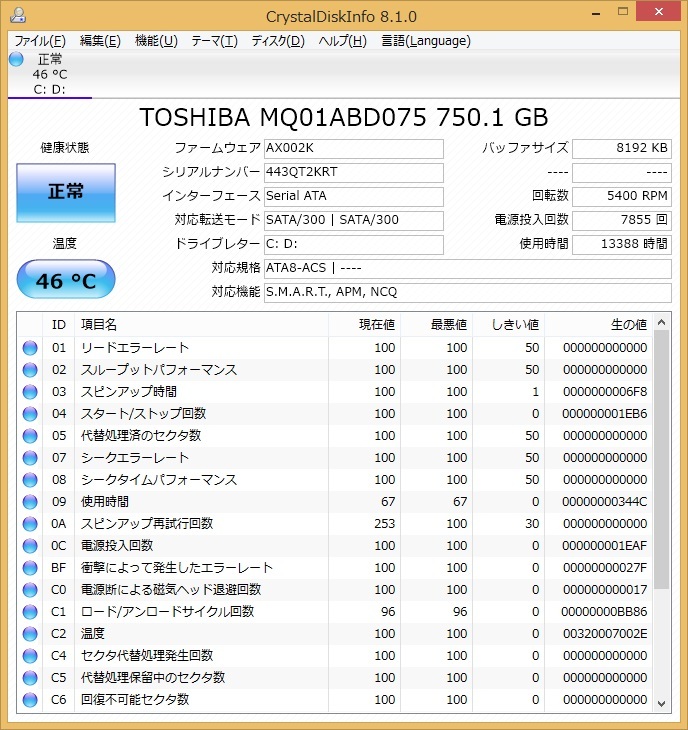Click the 生の値 column header

point(598,324)
